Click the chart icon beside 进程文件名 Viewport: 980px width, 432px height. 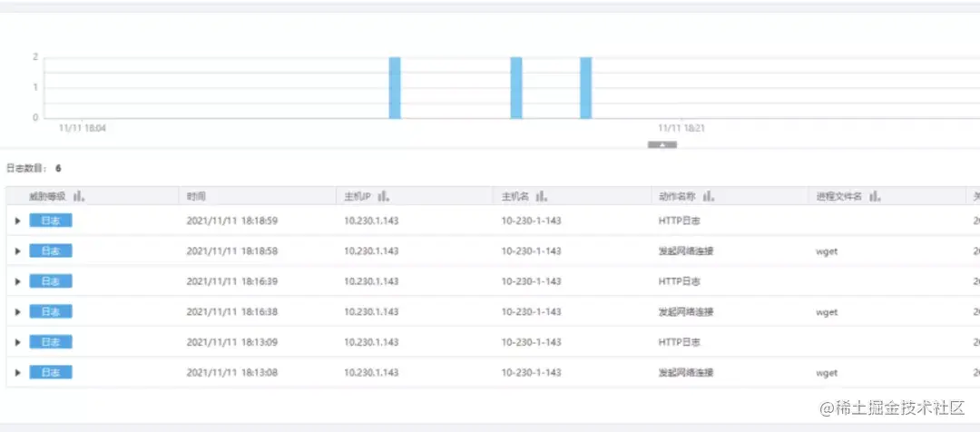point(875,196)
